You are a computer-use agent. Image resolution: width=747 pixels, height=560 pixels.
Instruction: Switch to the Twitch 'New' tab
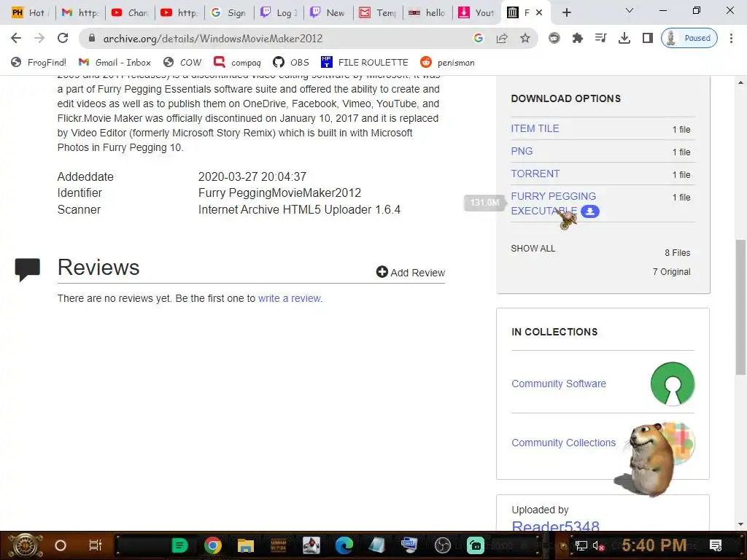(329, 12)
